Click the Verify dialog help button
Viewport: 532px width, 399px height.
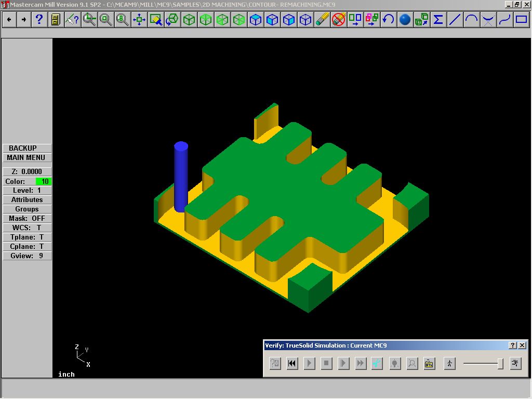[513, 345]
